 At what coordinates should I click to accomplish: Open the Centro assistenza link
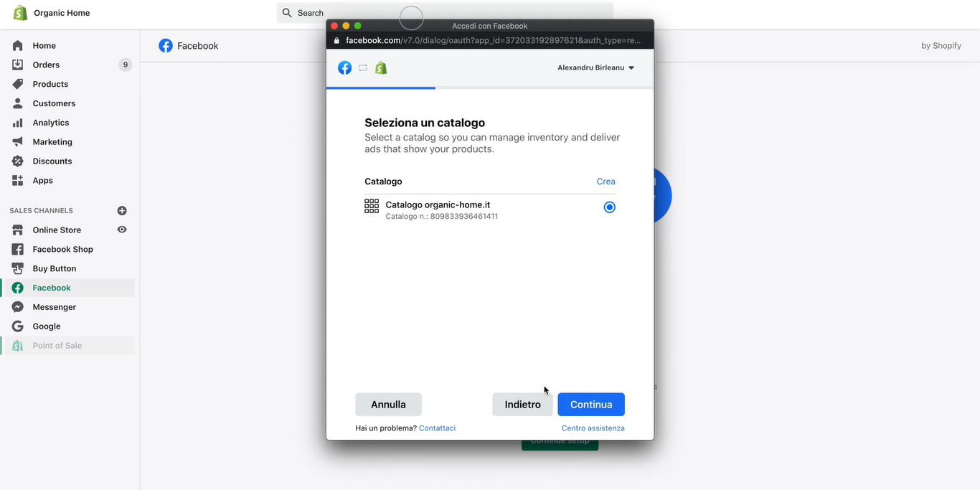click(x=593, y=428)
